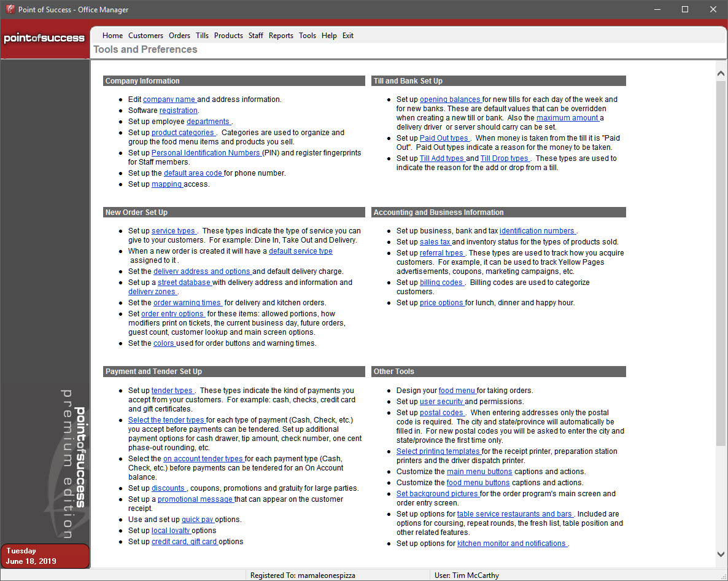Image resolution: width=728 pixels, height=581 pixels.
Task: Click the local loyalty link
Action: click(x=171, y=531)
